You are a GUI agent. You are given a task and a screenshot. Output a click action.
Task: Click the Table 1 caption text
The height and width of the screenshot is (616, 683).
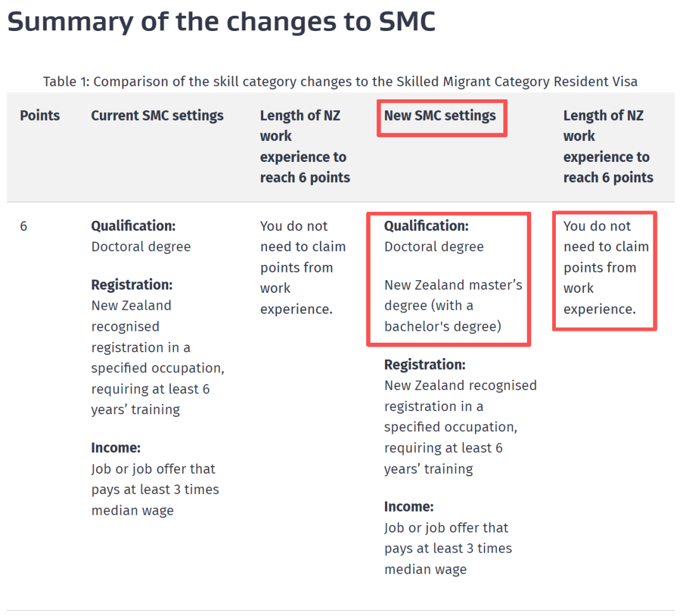[340, 82]
